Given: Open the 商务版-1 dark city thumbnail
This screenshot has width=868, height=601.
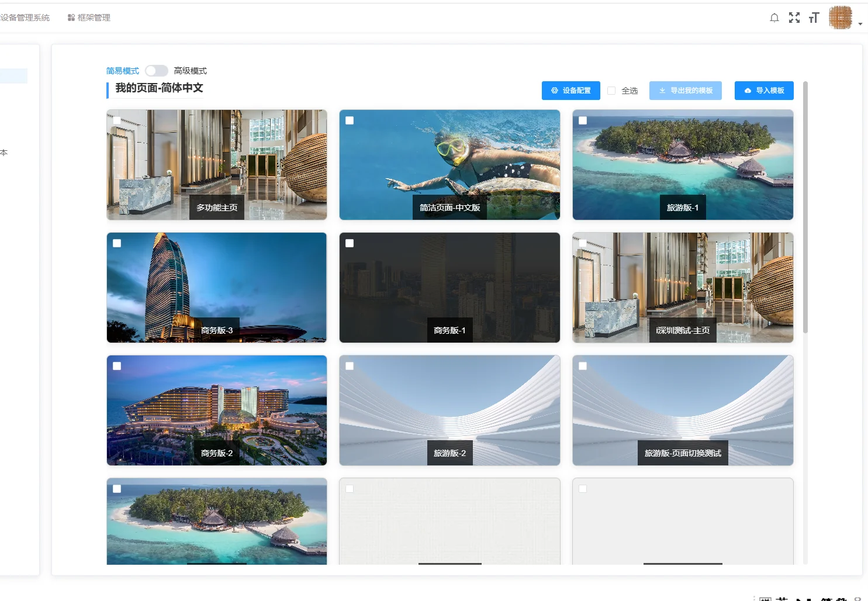Looking at the screenshot, I should (449, 288).
